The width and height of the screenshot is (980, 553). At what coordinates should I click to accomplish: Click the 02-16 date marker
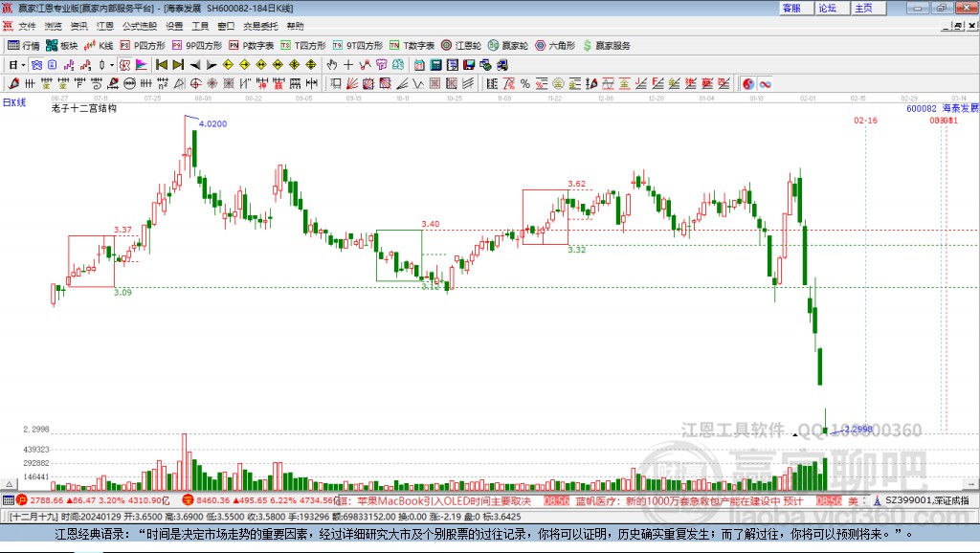click(x=865, y=120)
